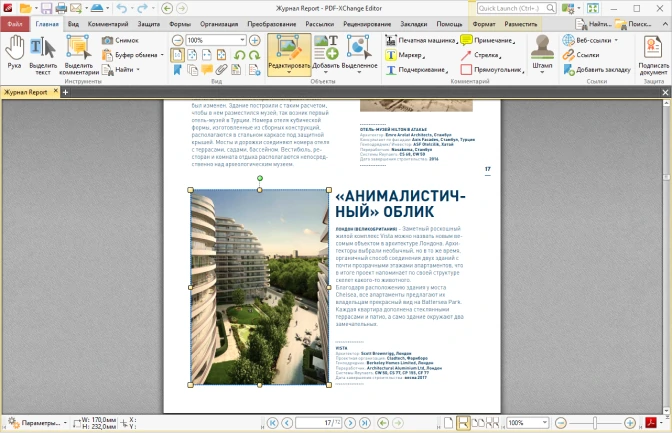Screen dimensions: 672x433
Task: Expand the Веб-ссылки dropdown
Action: 616,40
